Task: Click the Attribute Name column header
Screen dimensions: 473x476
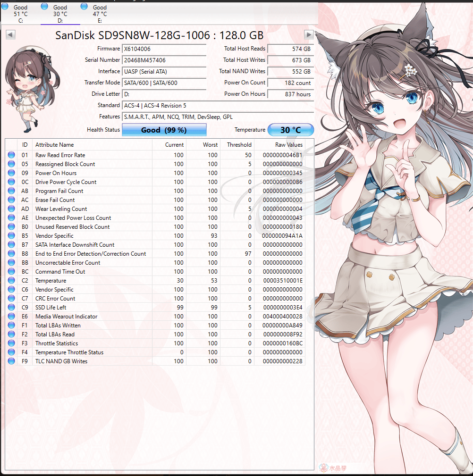Action: [x=92, y=145]
